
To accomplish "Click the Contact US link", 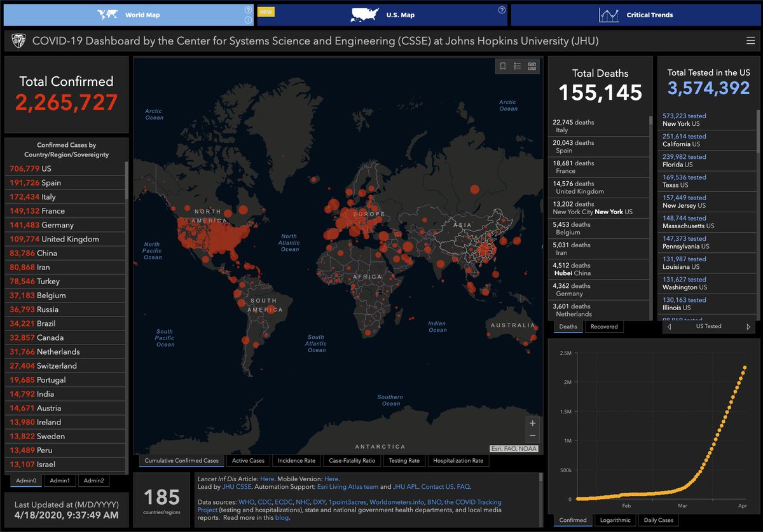I will [437, 487].
